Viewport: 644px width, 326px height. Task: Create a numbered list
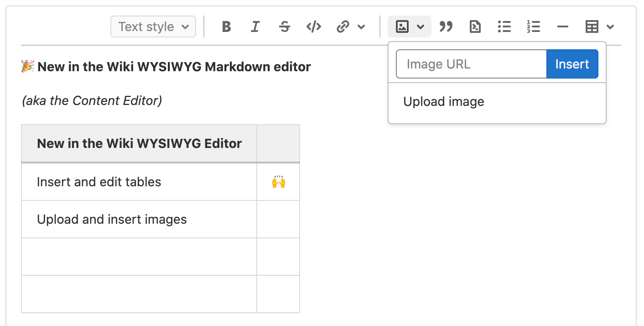(x=533, y=26)
